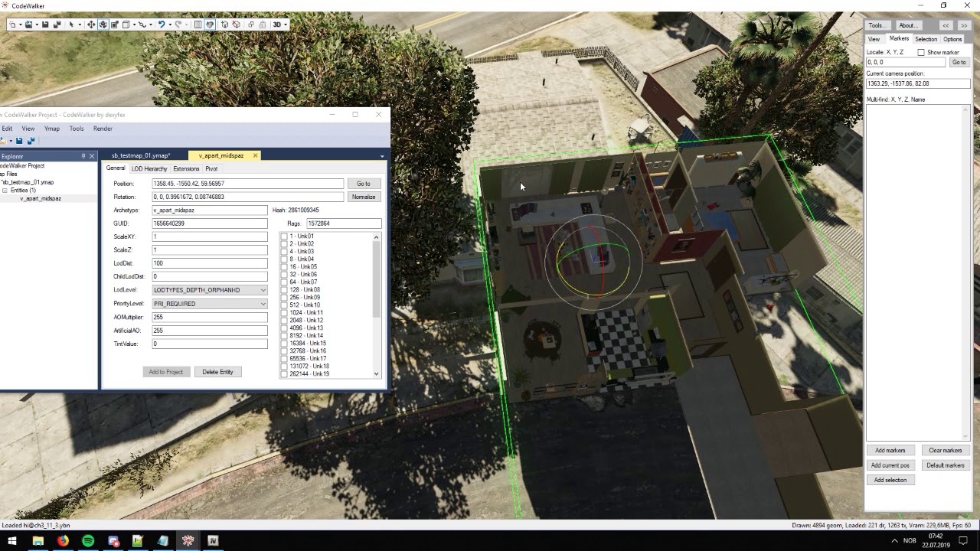Activate the Rotate widget tool
Viewport: 980px width, 551px height.
103,24
